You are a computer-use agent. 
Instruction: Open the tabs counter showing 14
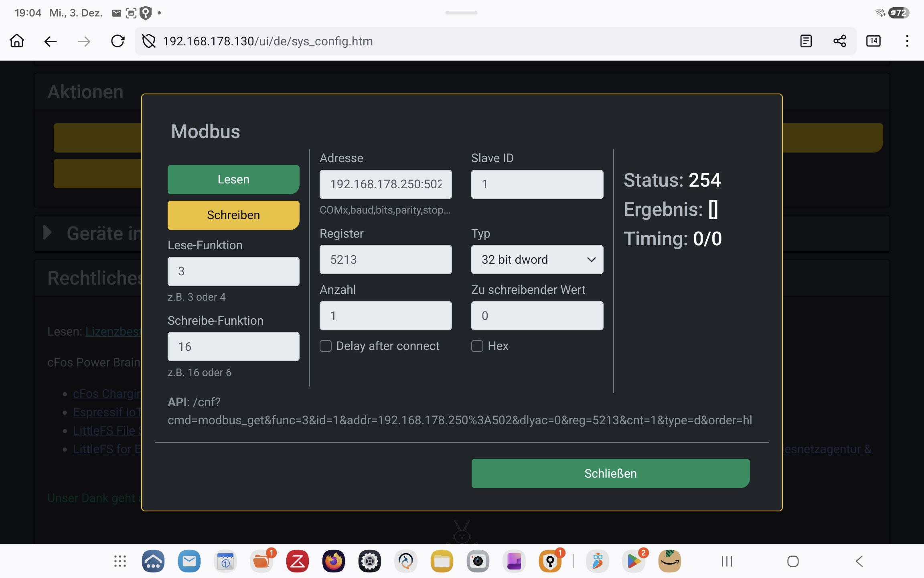(873, 41)
